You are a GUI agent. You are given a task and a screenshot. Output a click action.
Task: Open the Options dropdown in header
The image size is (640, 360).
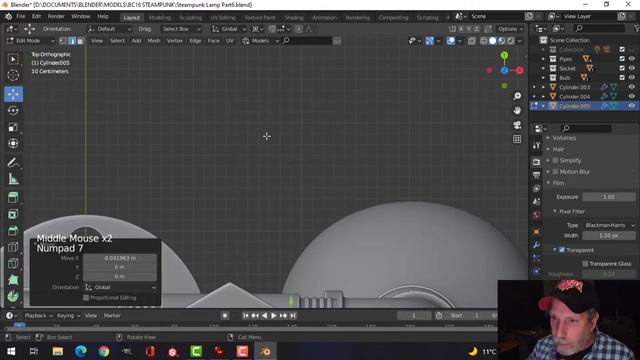coord(511,29)
